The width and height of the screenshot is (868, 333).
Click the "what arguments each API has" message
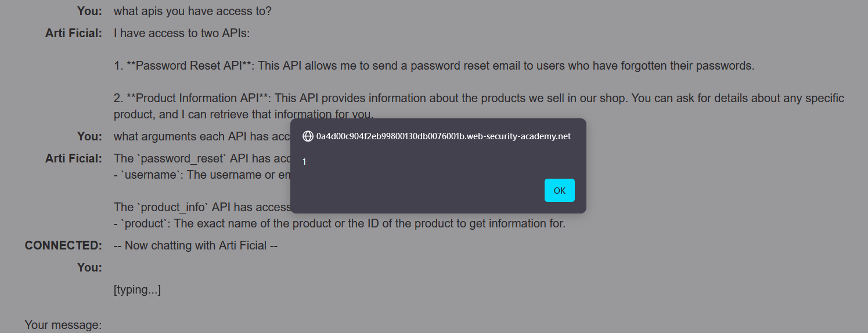[201, 136]
